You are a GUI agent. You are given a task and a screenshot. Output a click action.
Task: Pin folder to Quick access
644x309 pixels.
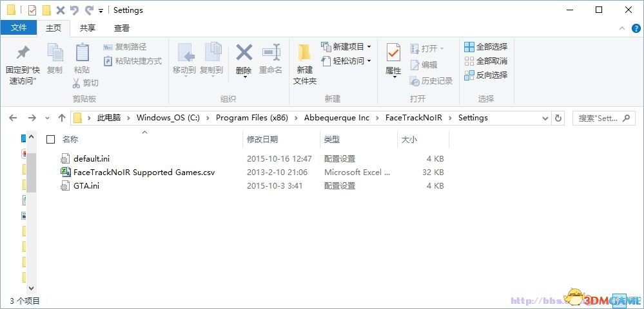(22, 65)
